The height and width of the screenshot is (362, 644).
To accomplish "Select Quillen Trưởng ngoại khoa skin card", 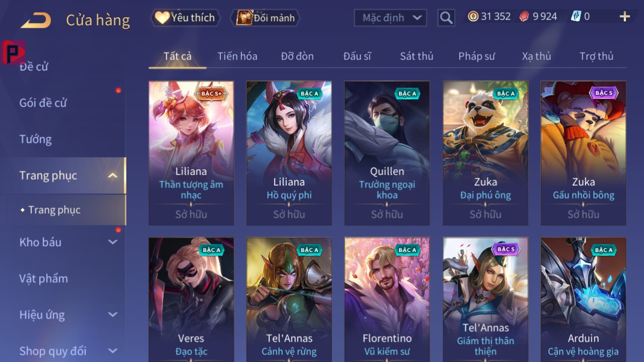I will (387, 153).
